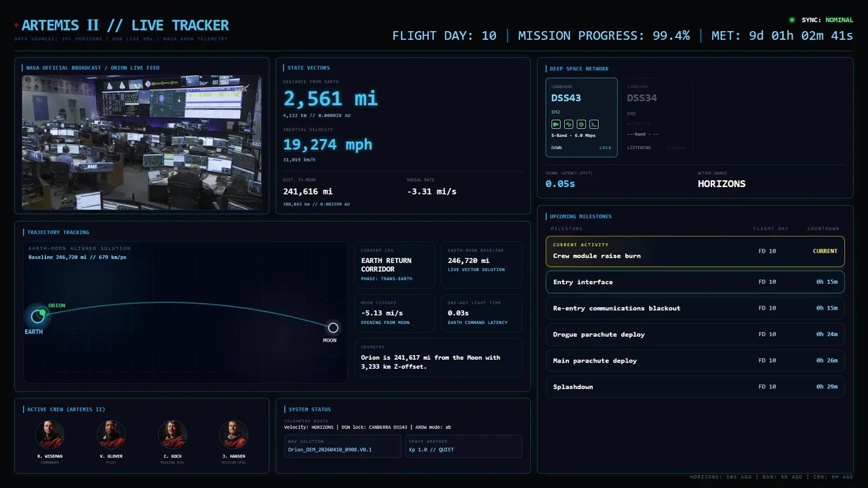Click the DSS43 command terminal icon
The height and width of the screenshot is (488, 868).
pos(593,124)
